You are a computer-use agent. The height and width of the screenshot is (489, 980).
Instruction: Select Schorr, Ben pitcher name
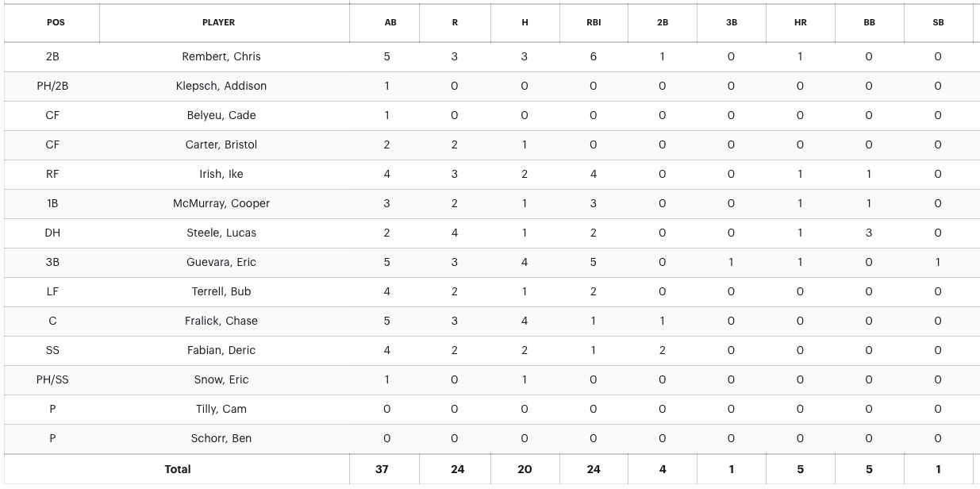pos(221,438)
